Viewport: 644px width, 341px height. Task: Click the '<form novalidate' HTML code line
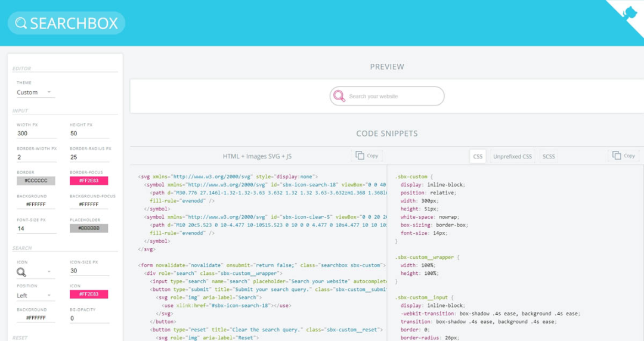coord(262,265)
